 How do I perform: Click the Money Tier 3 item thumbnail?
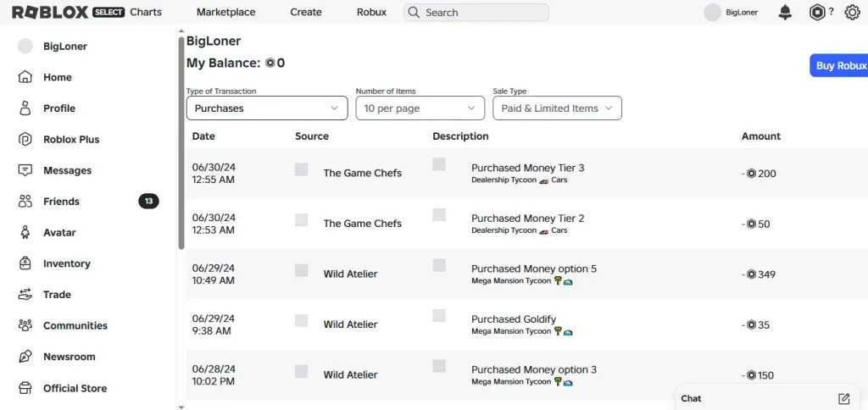(439, 164)
